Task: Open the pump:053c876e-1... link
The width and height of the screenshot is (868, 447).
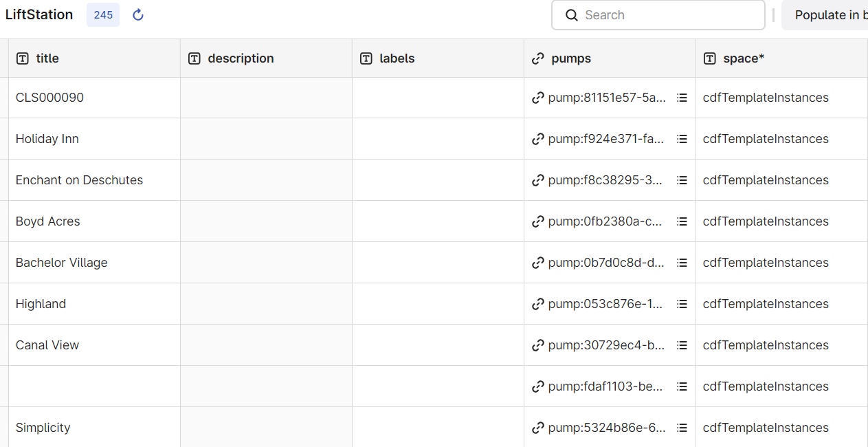Action: (x=605, y=304)
